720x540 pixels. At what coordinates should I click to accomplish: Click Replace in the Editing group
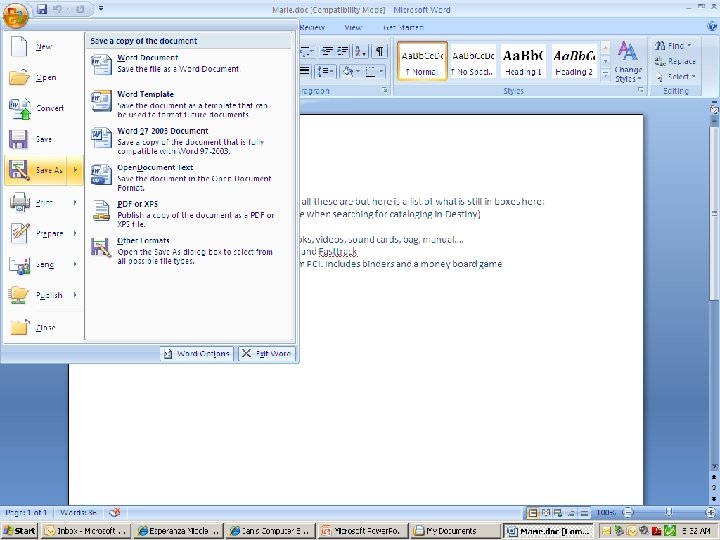click(675, 61)
